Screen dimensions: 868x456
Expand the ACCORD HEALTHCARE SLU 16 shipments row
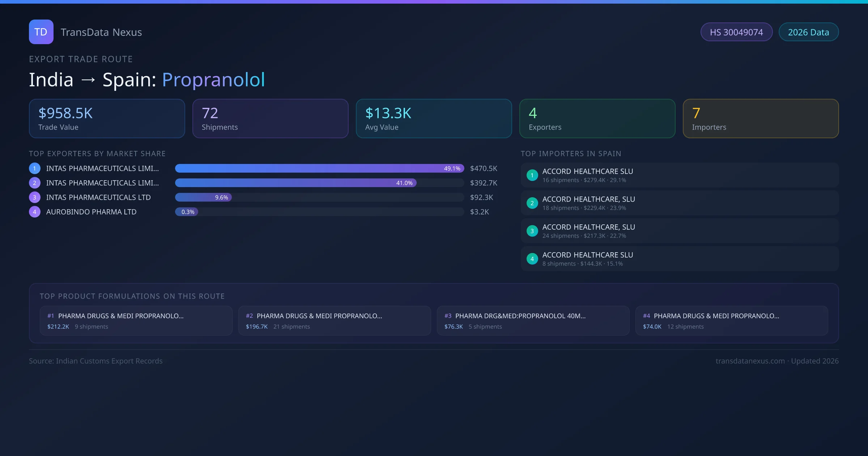(679, 175)
